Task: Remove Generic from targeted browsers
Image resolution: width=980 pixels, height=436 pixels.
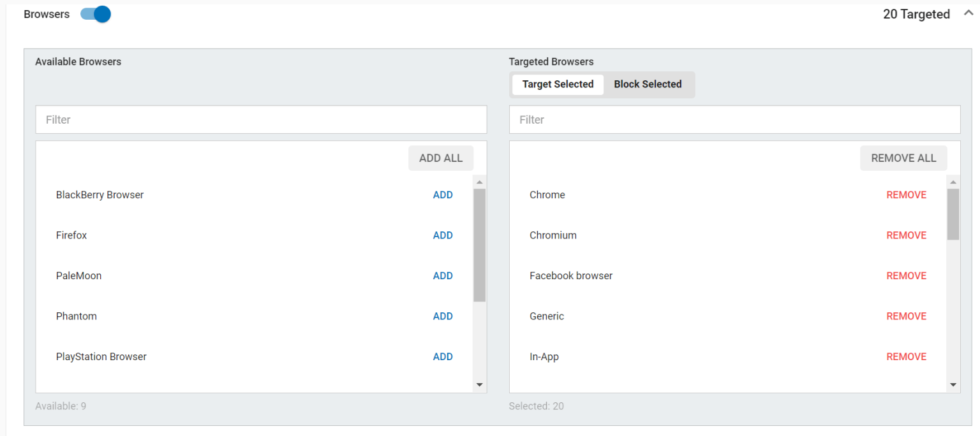Action: [x=906, y=316]
